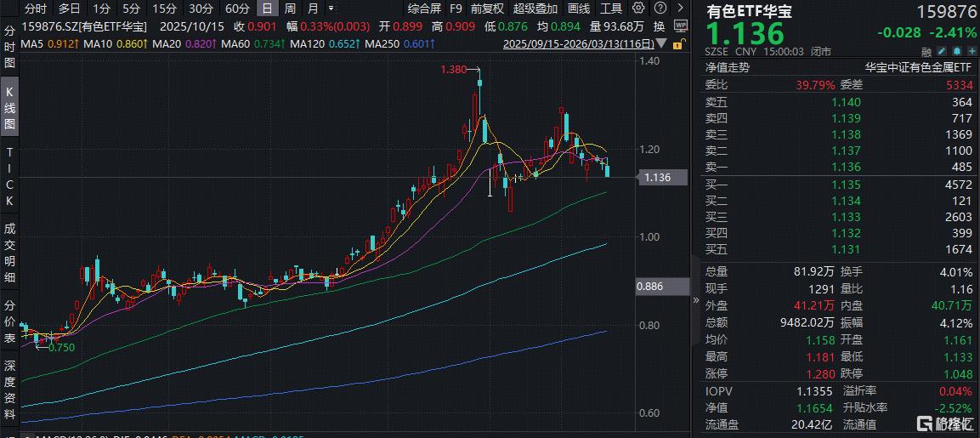Click the 融 margin tag

926,53
